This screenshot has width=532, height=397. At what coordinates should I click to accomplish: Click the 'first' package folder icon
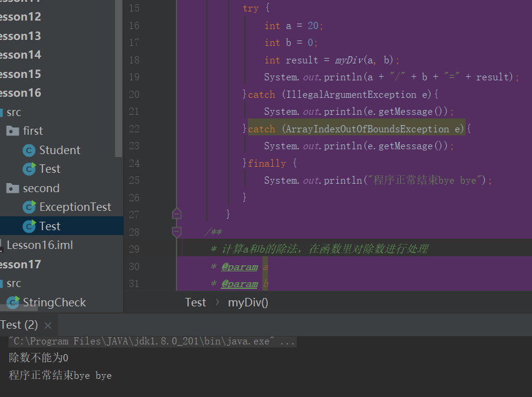point(13,131)
